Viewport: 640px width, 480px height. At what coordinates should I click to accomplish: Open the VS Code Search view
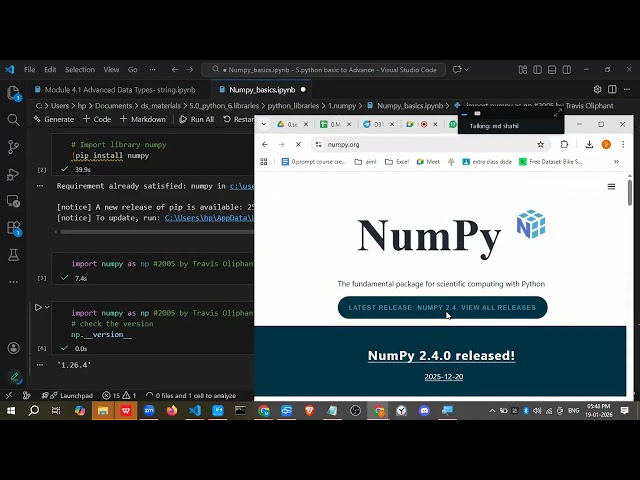pos(13,120)
